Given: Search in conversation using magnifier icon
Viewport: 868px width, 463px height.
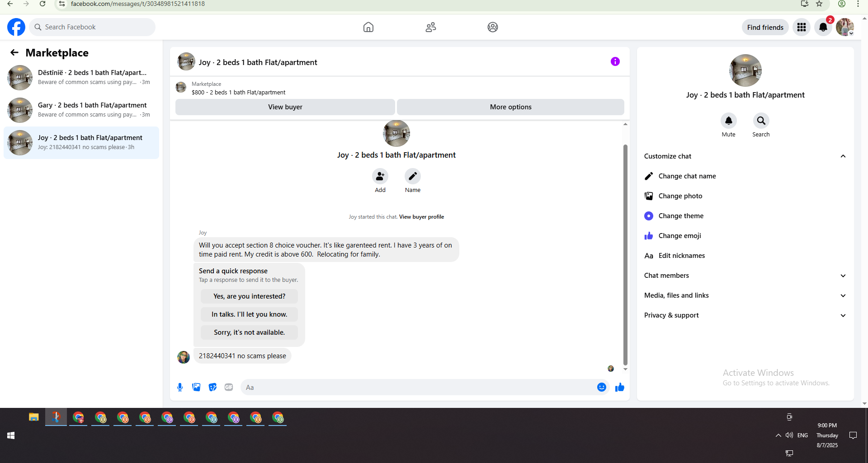Looking at the screenshot, I should click(x=761, y=121).
